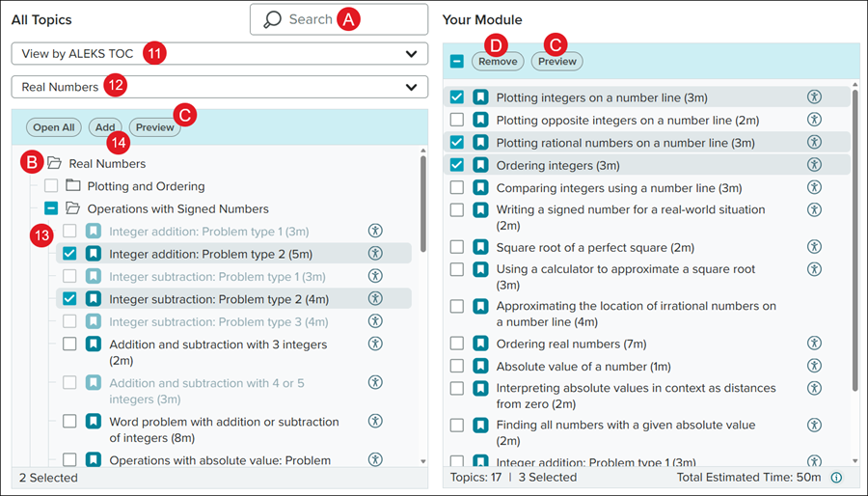Collapse the Operations with Signed Numbers folder
868x496 pixels.
(x=74, y=208)
